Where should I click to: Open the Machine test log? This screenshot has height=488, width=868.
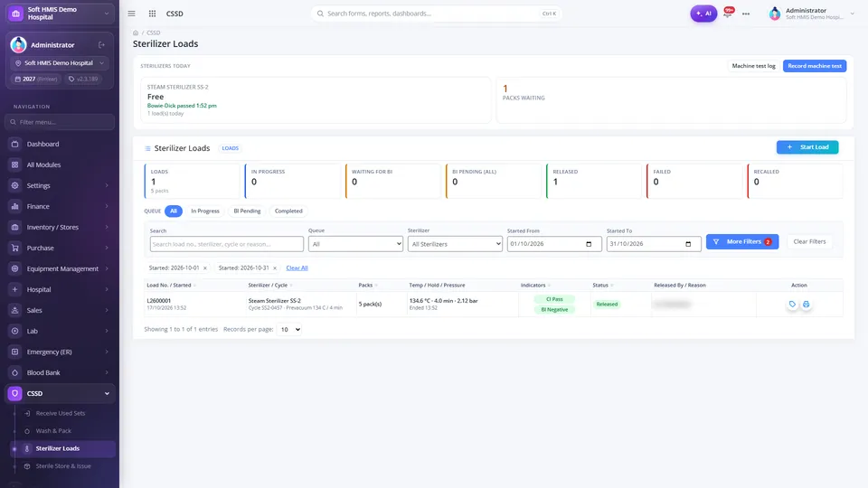753,66
